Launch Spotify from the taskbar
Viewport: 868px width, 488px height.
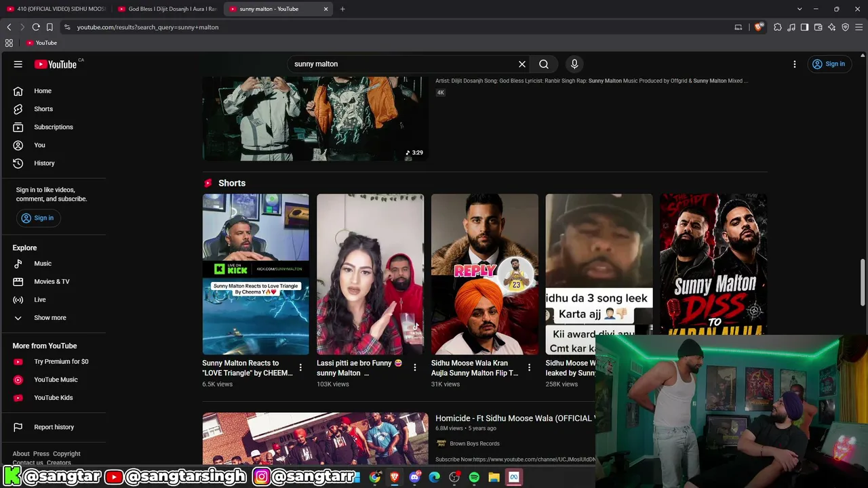(x=474, y=477)
